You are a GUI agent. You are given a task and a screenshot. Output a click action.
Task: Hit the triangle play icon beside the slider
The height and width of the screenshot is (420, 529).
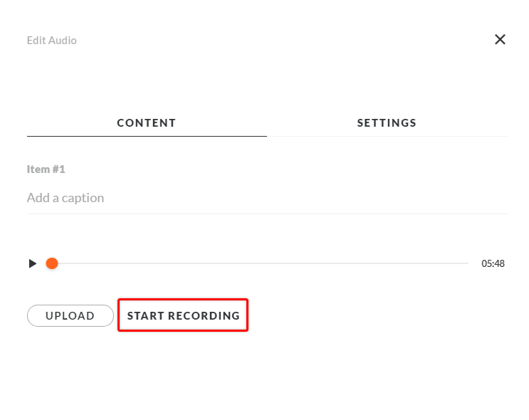point(32,263)
